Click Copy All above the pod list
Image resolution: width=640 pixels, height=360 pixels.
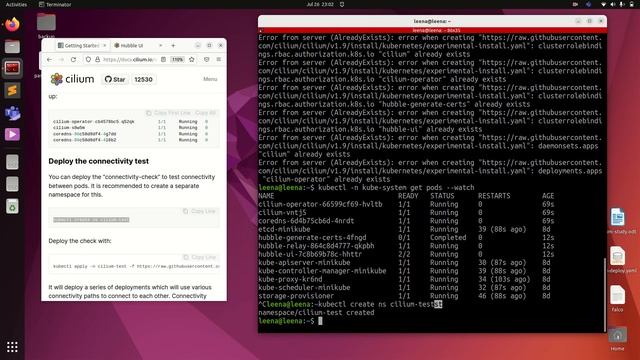point(205,113)
